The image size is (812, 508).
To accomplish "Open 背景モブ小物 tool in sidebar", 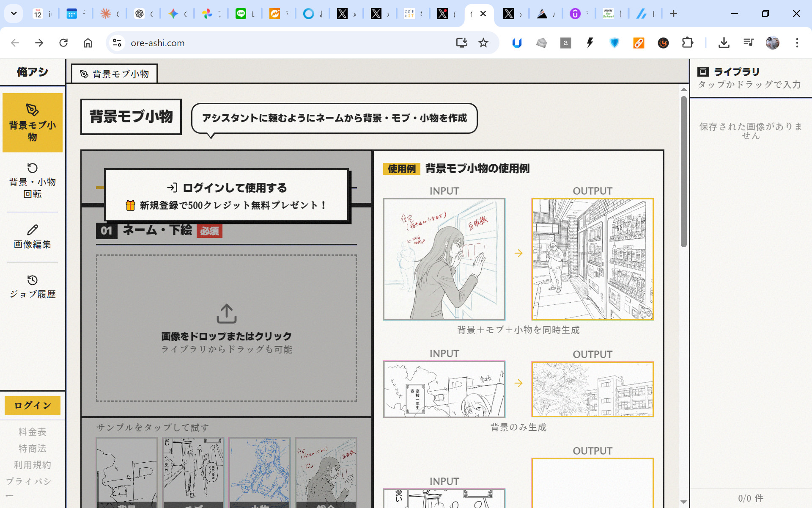I will [33, 123].
